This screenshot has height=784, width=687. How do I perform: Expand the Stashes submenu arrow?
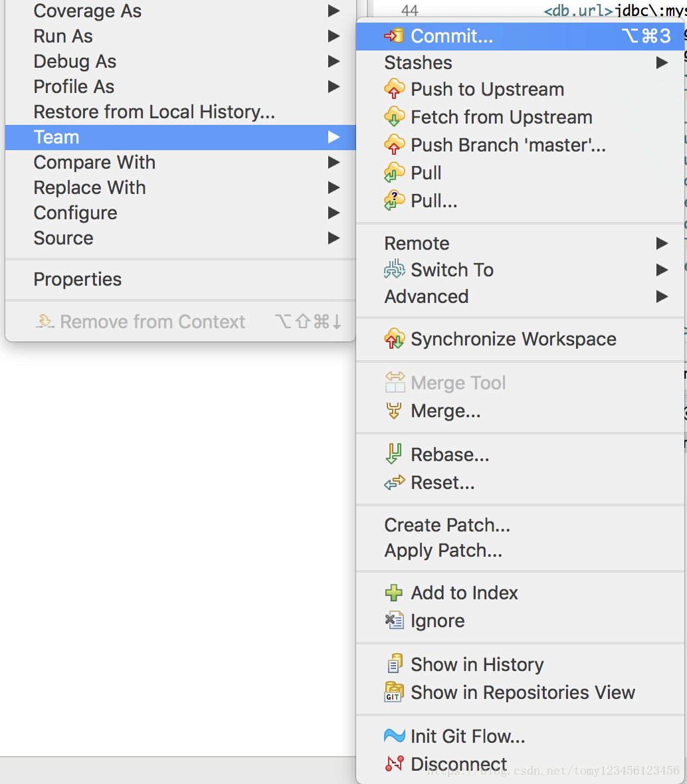pos(662,62)
